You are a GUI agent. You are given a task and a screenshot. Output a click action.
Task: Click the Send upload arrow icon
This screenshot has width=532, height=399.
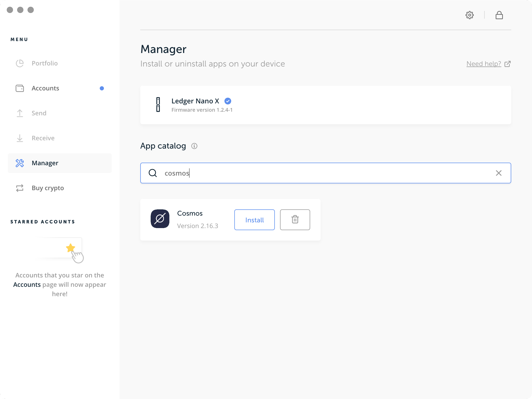[20, 113]
